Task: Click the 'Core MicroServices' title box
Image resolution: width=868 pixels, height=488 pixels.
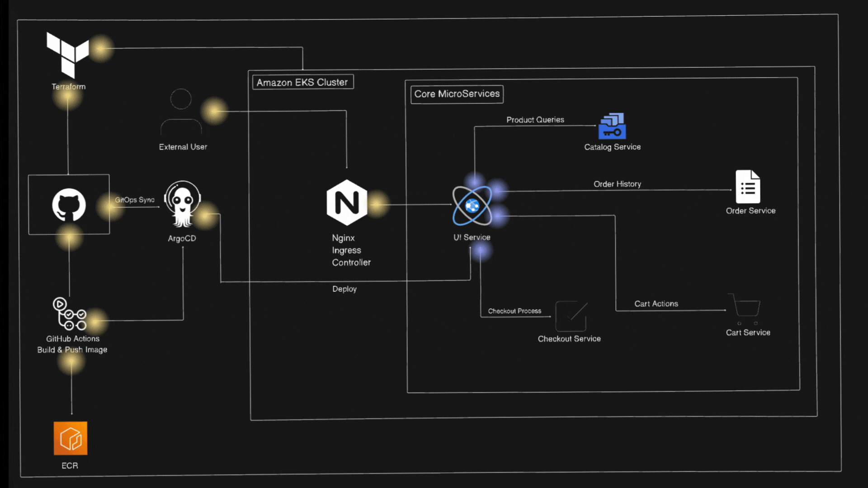Action: [x=457, y=94]
